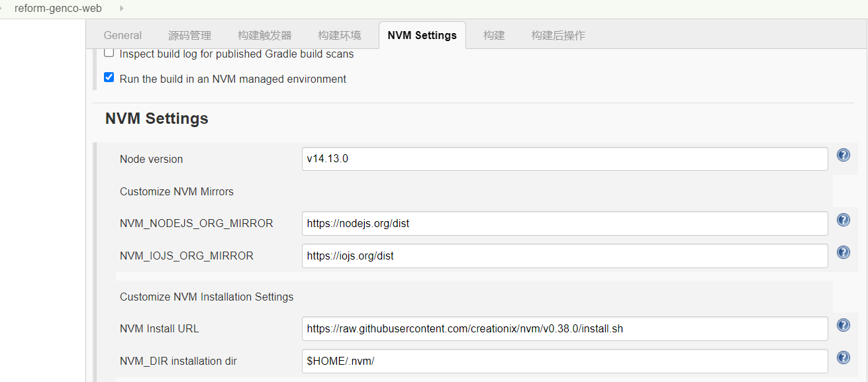Disable running the build in NVM managed environment
This screenshot has width=868, height=382.
click(109, 77)
